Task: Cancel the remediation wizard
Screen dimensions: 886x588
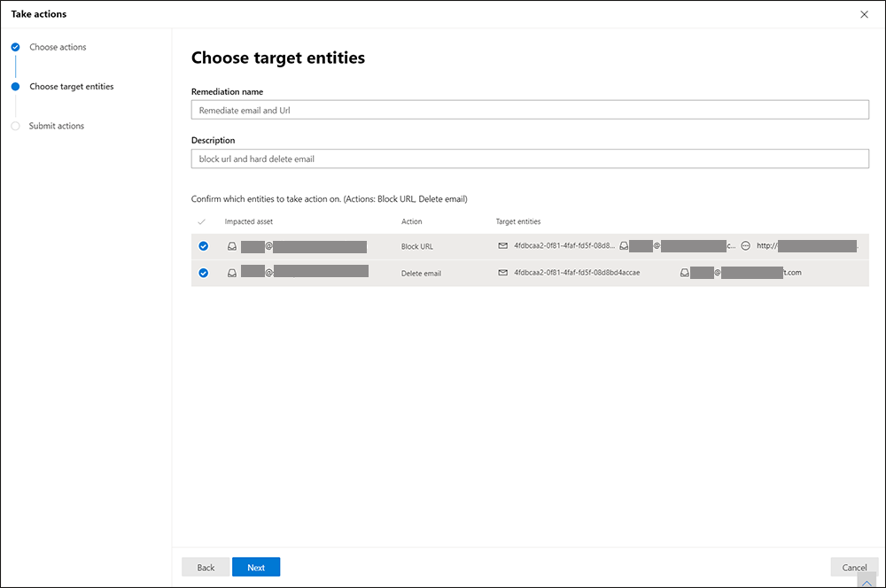Action: [854, 568]
